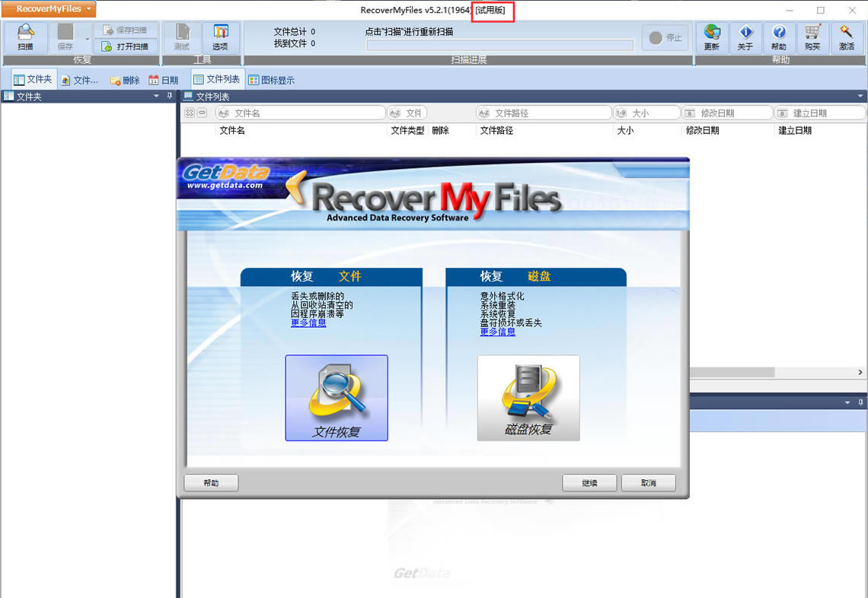Select the 磁盘恢复 disk recovery option
The width and height of the screenshot is (868, 598).
[528, 398]
